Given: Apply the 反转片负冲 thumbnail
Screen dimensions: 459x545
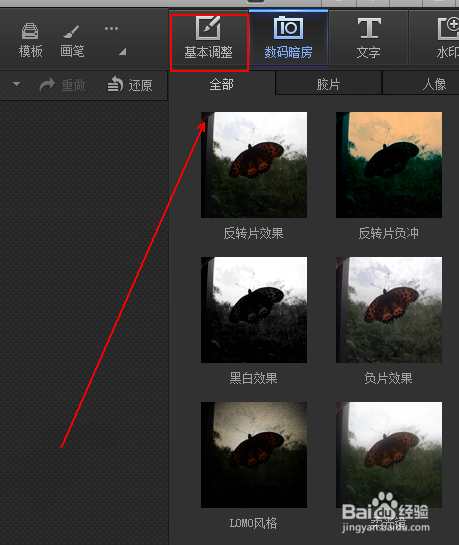Looking at the screenshot, I should tap(389, 165).
